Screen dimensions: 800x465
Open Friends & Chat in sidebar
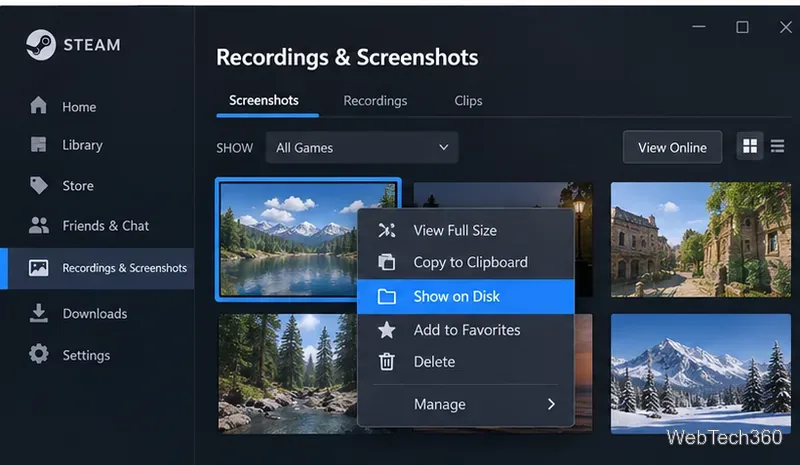[97, 226]
